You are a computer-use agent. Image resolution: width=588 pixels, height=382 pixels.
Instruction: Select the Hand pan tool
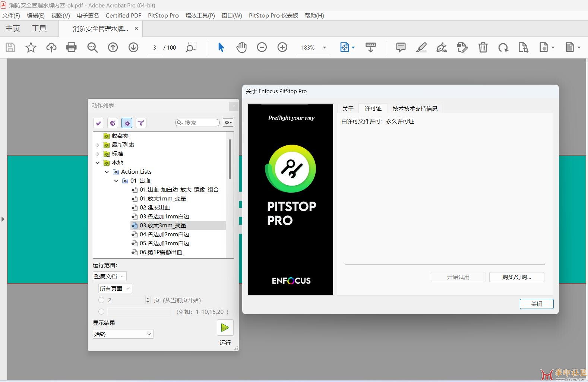pyautogui.click(x=241, y=47)
